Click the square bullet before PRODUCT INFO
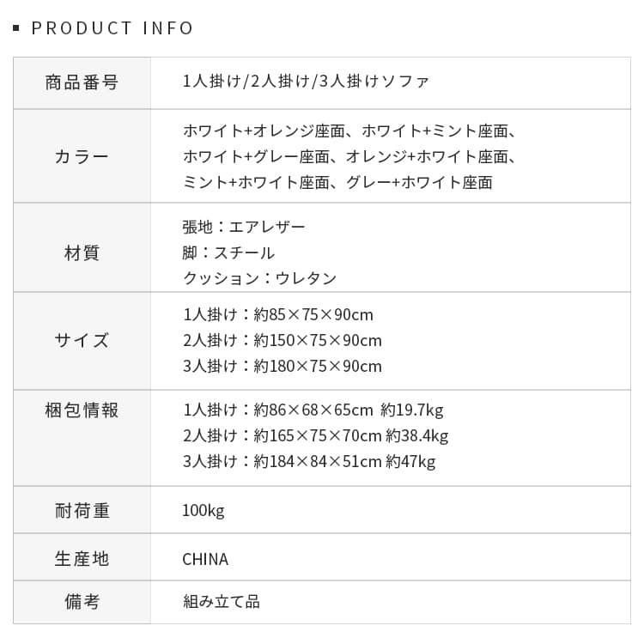This screenshot has width=644, height=644. [16, 29]
